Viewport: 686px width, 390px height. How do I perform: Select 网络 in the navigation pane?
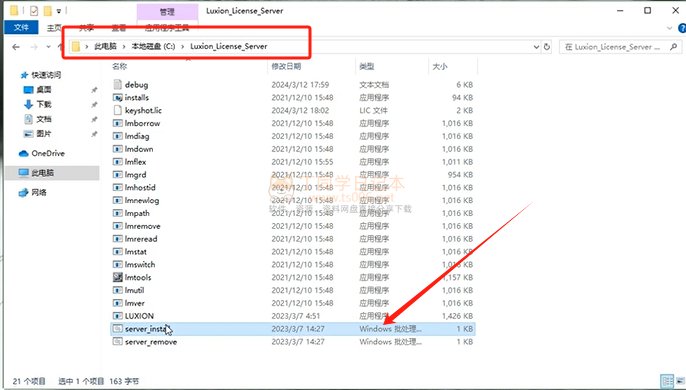[38, 192]
